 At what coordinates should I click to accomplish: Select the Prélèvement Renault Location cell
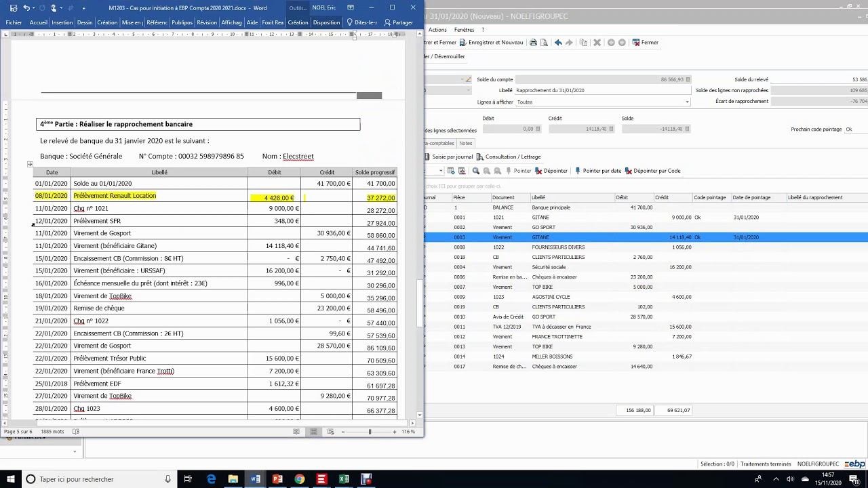[x=159, y=196]
